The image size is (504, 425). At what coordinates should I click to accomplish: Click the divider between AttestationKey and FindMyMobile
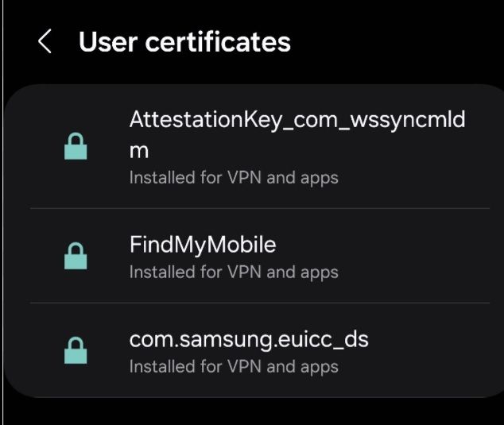[x=260, y=208]
